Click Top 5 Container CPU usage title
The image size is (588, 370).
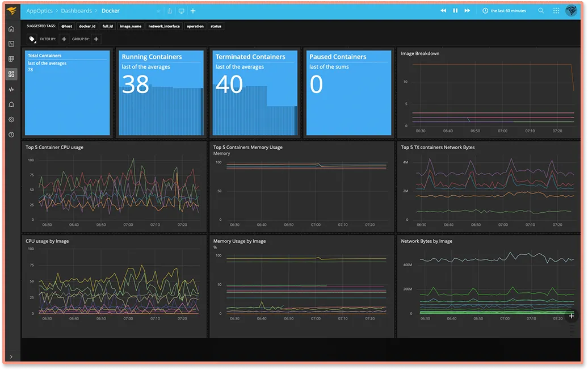[54, 148]
